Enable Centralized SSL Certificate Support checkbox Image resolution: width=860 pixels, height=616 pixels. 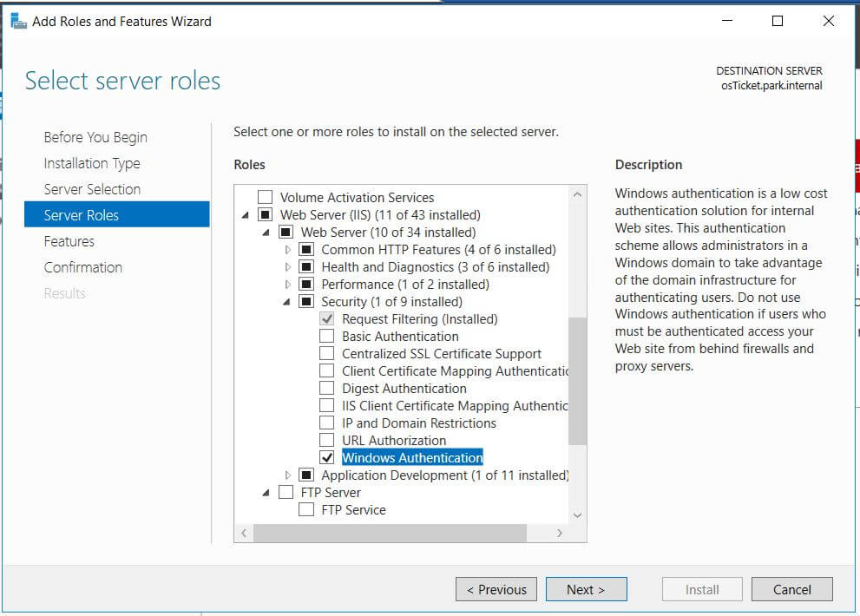[327, 354]
